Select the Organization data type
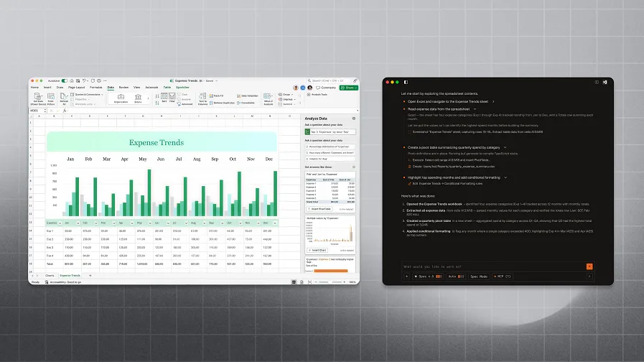 click(x=121, y=98)
